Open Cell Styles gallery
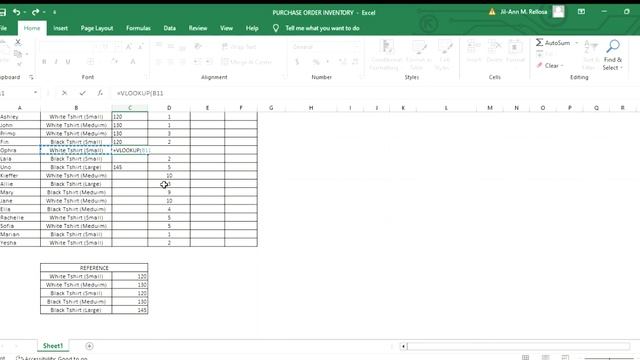Viewport: 640px width, 360px height. 444,55
